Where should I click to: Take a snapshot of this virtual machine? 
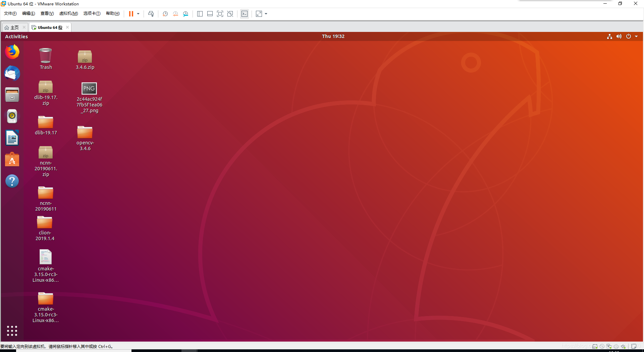point(165,14)
